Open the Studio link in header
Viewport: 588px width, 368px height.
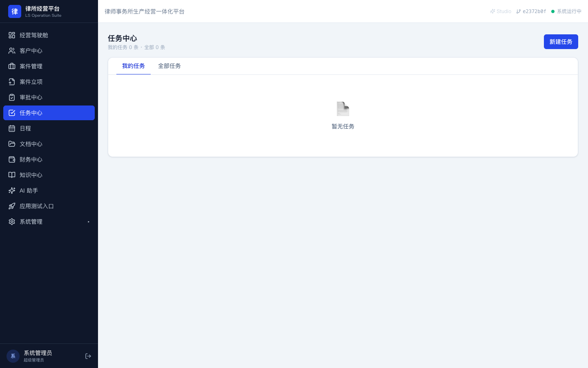pos(501,11)
